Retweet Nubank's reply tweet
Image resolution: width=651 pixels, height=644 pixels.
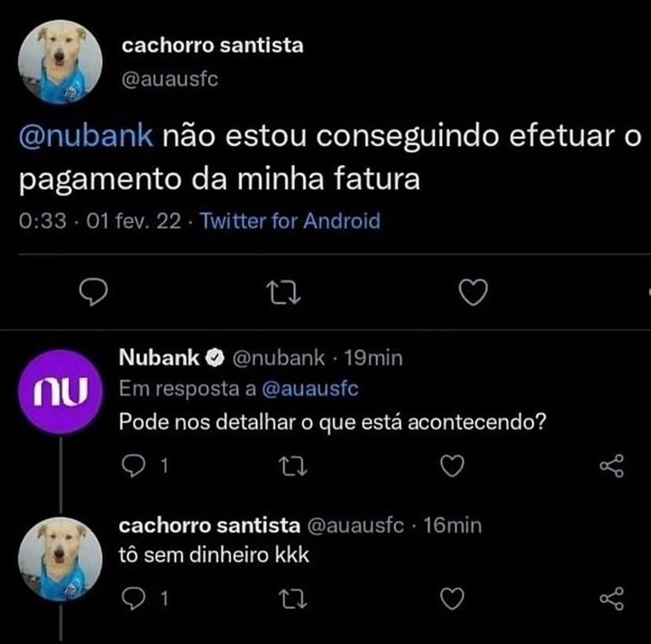(x=293, y=466)
